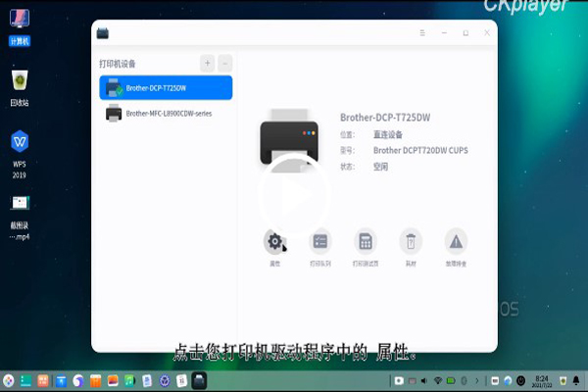
Task: Click the large printer illustration
Action: [x=289, y=140]
